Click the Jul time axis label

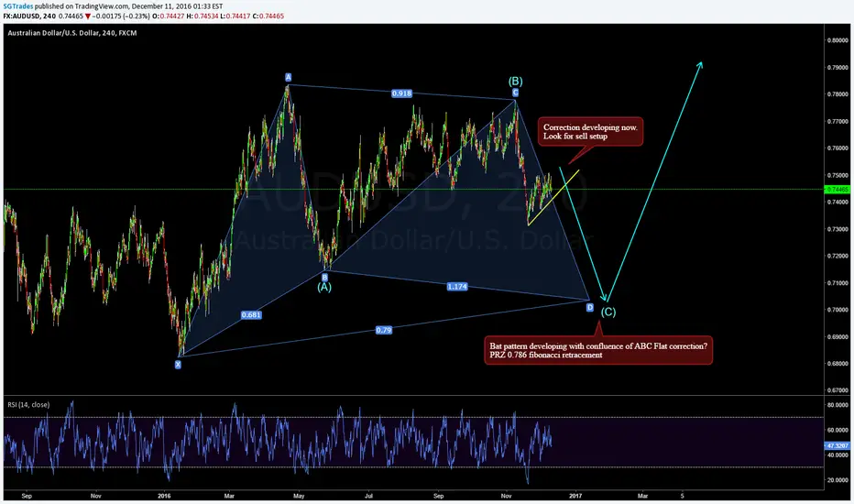tap(368, 497)
